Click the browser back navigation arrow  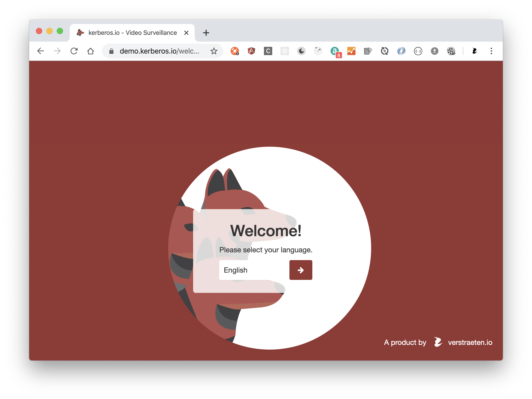click(x=41, y=50)
